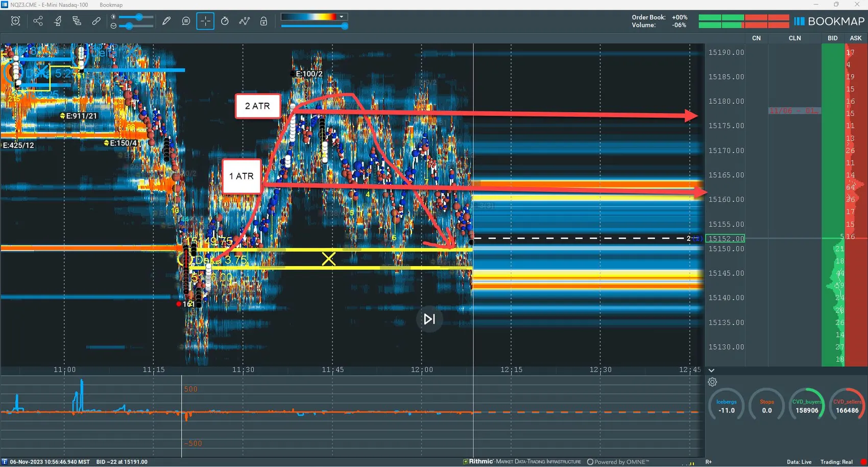Image resolution: width=868 pixels, height=467 pixels.
Task: Collapse the chevron below the price axis
Action: [711, 370]
